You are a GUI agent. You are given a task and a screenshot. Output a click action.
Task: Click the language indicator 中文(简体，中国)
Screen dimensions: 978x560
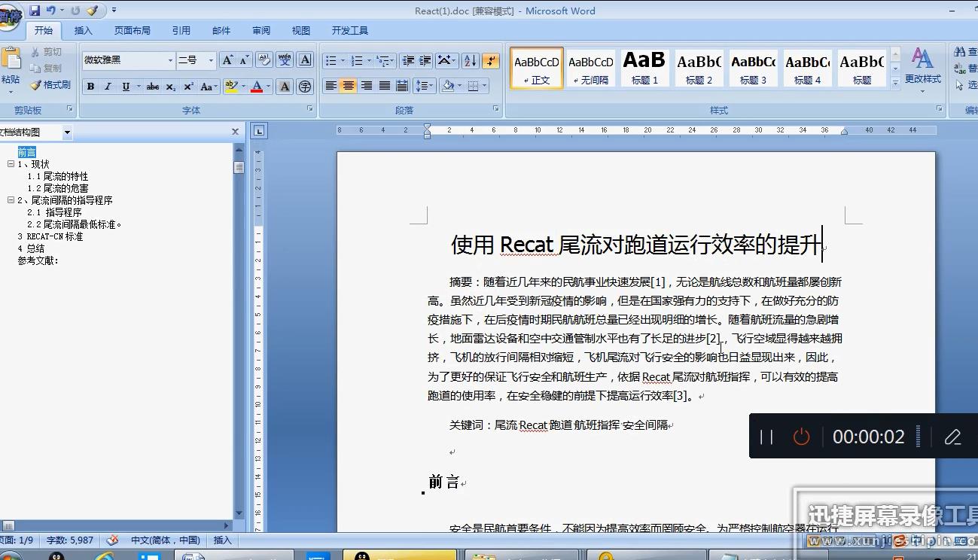coord(166,540)
